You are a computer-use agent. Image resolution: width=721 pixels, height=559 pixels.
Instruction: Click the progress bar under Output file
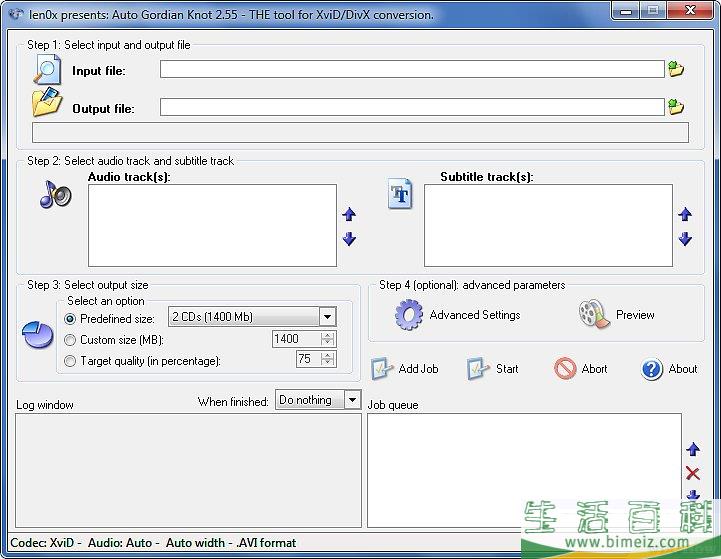coord(360,132)
